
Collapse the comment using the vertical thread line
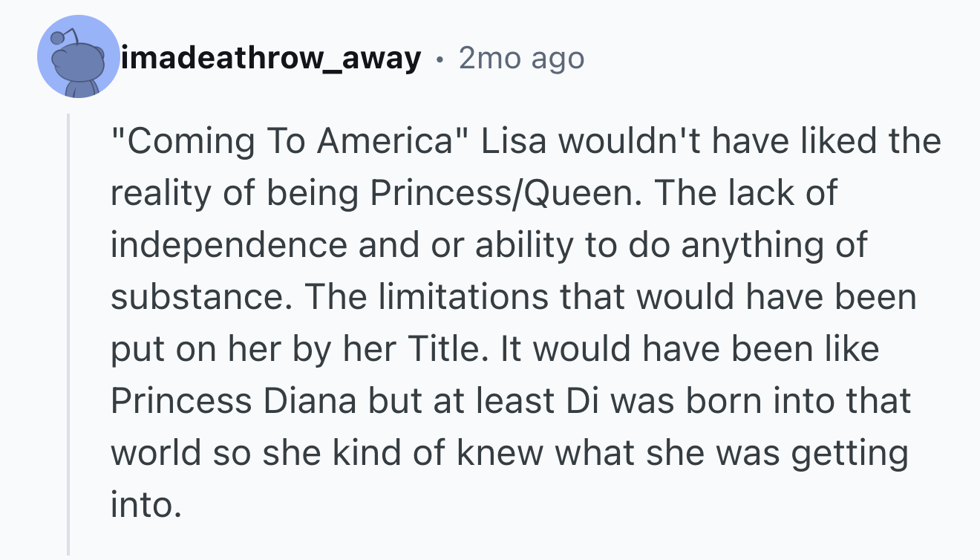(68, 334)
